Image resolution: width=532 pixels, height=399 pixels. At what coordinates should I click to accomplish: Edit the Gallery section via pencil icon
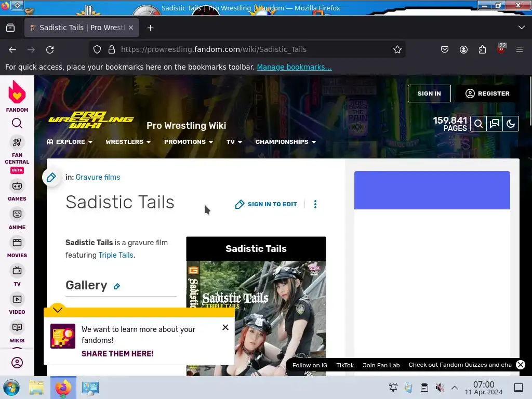117,286
